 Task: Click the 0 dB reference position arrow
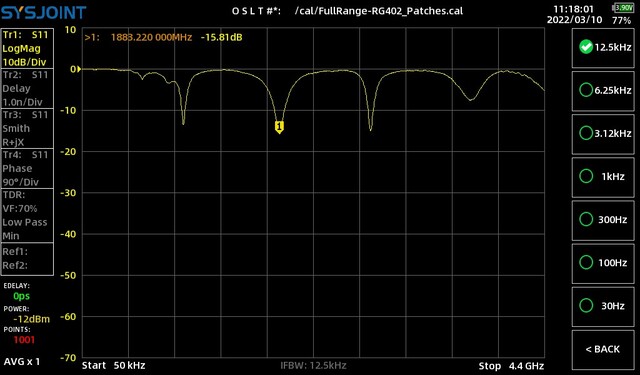click(x=79, y=69)
